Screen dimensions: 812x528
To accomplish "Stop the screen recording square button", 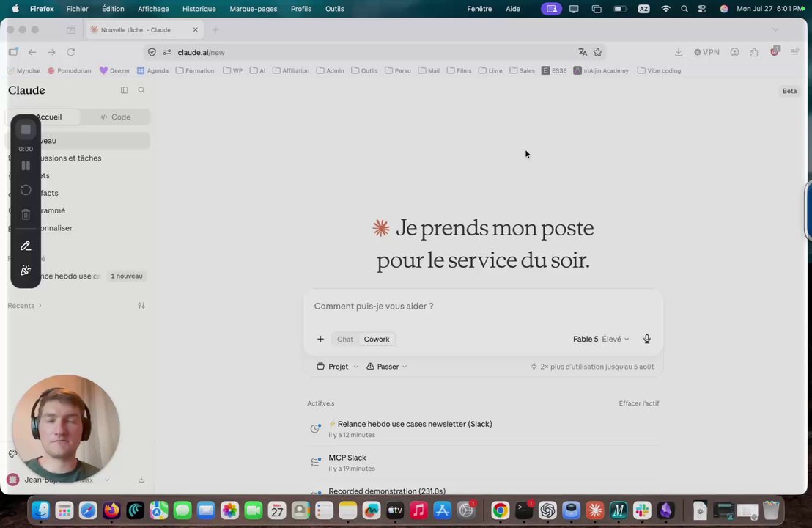I will point(26,130).
